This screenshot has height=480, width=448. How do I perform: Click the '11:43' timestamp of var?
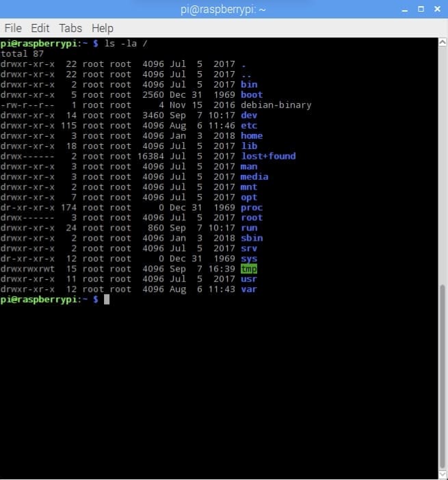(x=222, y=290)
